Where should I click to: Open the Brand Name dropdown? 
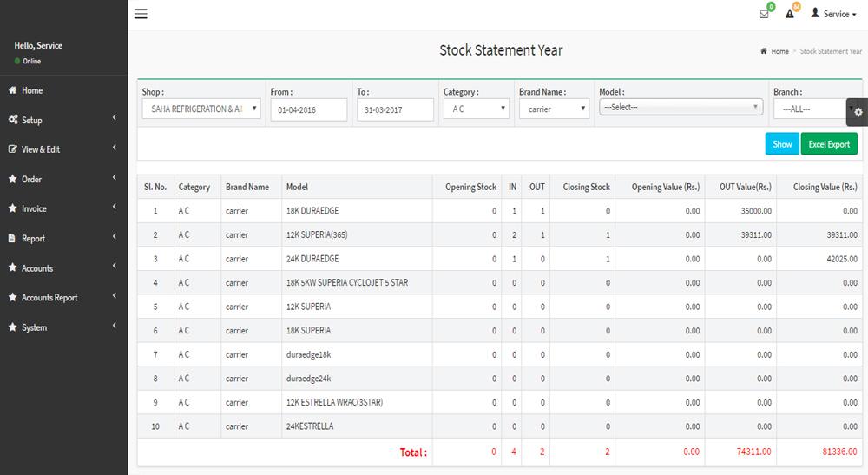pos(554,109)
